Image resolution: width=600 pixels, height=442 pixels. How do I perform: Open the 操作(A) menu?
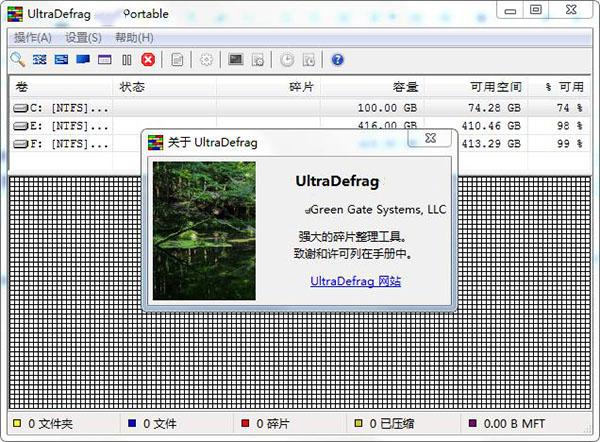(x=33, y=38)
